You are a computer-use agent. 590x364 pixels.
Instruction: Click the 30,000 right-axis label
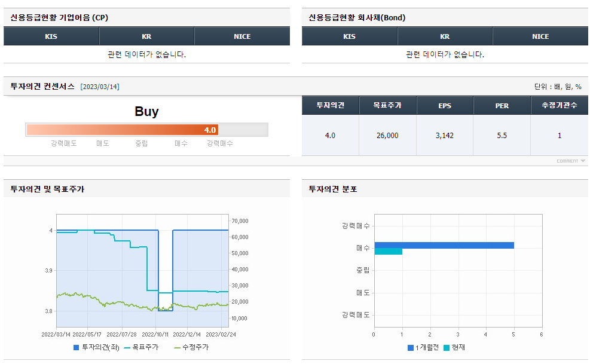240,286
